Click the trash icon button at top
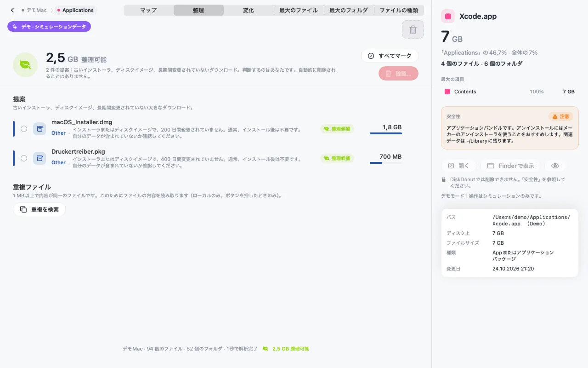The image size is (588, 368). pos(413,30)
